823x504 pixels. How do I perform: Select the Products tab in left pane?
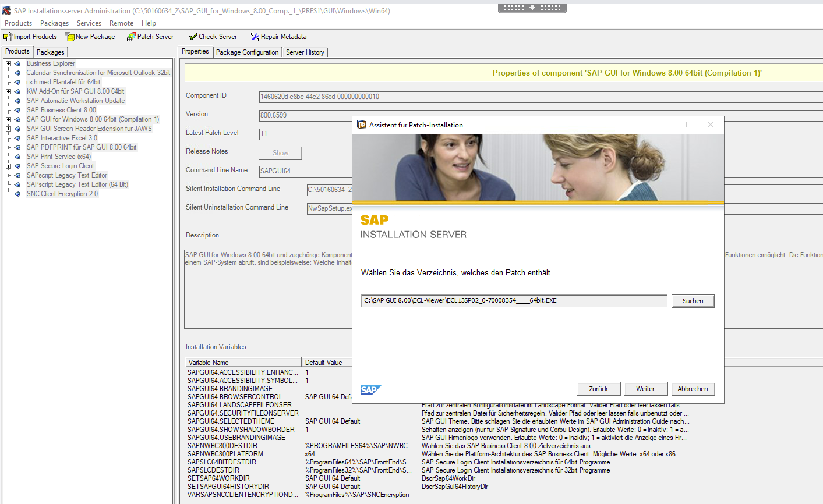pos(17,51)
